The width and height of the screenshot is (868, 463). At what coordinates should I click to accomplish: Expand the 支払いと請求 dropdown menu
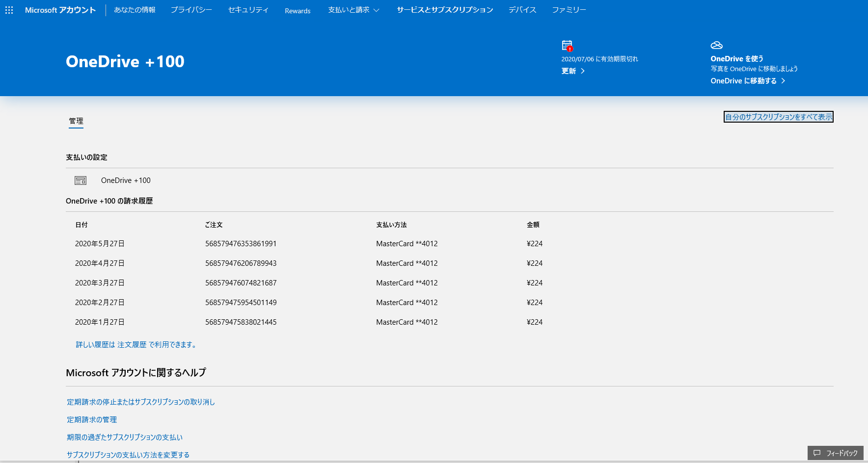[x=353, y=10]
